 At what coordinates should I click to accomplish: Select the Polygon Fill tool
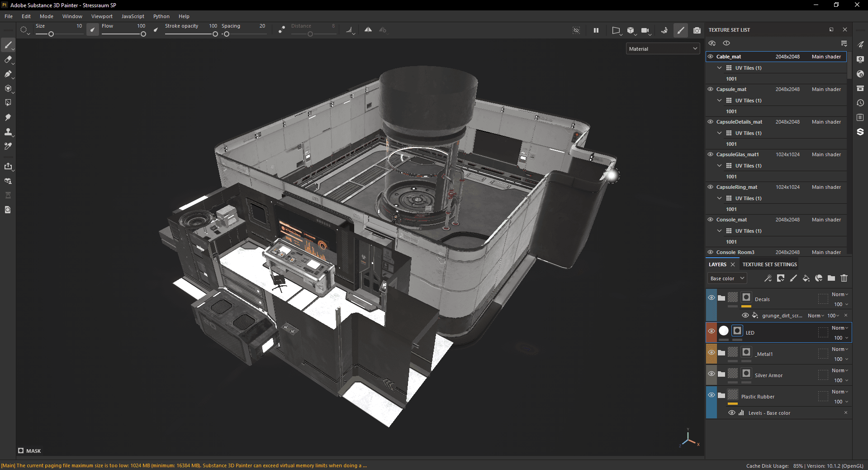coord(8,89)
